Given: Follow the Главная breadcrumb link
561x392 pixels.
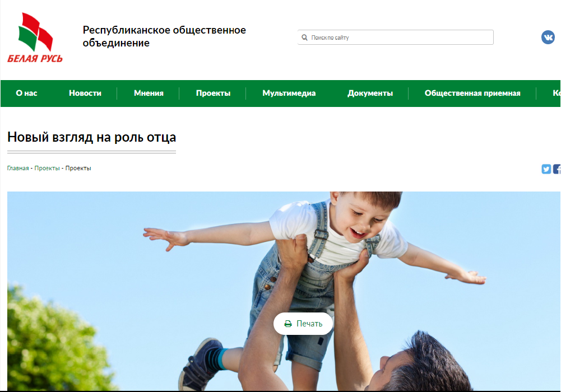Looking at the screenshot, I should (18, 168).
